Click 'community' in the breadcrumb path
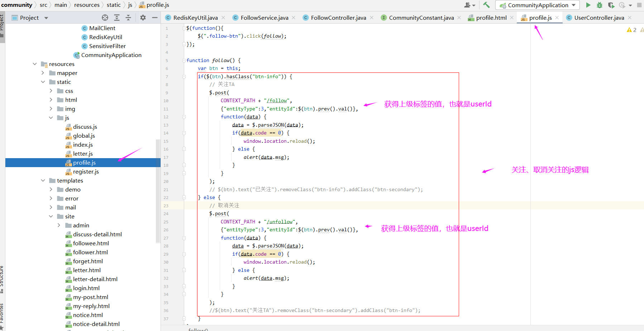This screenshot has height=331, width=644. click(17, 5)
